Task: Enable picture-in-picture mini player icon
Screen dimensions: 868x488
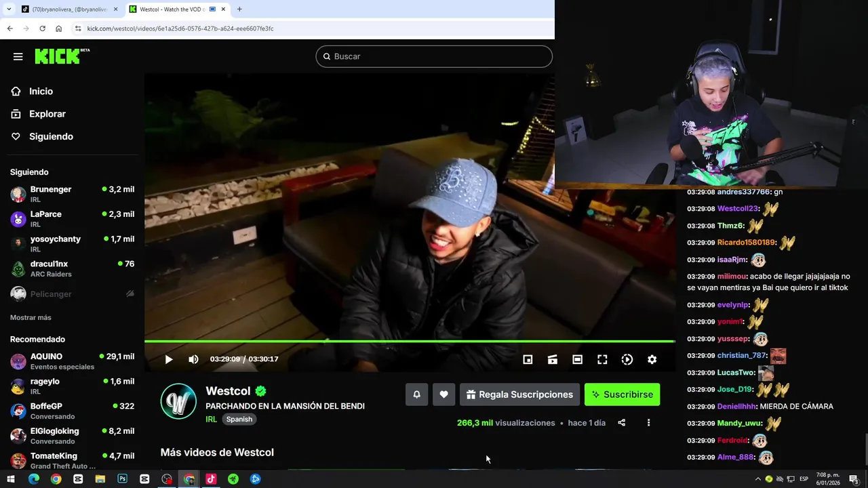Action: [x=528, y=359]
